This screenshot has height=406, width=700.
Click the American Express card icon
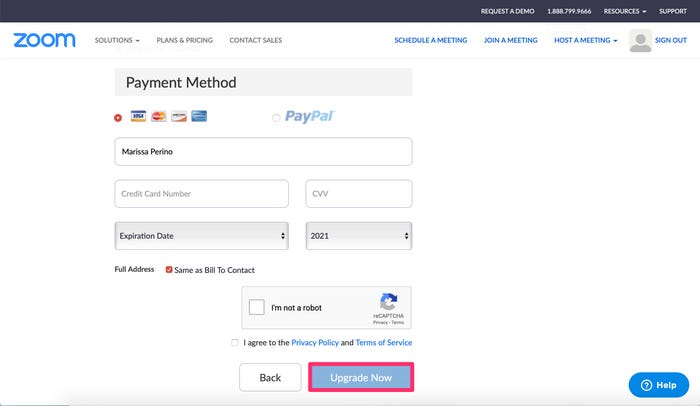[199, 117]
